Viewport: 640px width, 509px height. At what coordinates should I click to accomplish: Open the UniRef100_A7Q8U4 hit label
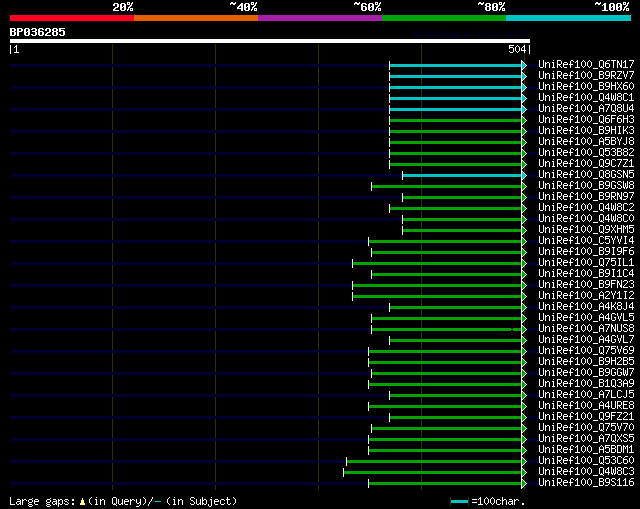pyautogui.click(x=586, y=108)
